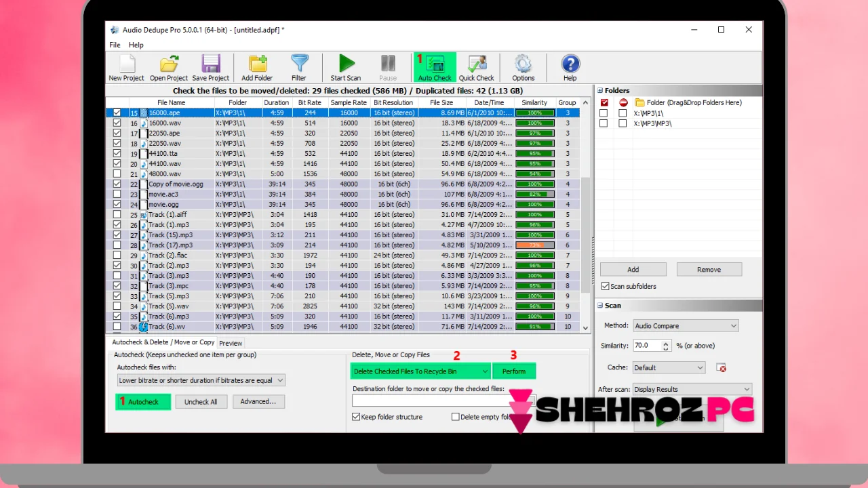868x488 pixels.
Task: Click application icon in the title bar
Action: [x=115, y=30]
